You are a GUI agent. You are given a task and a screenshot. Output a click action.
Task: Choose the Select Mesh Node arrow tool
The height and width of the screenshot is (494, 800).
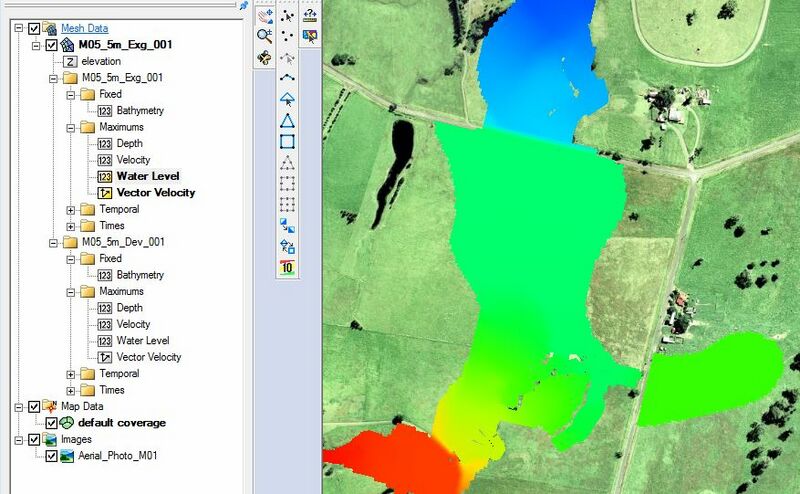click(288, 16)
